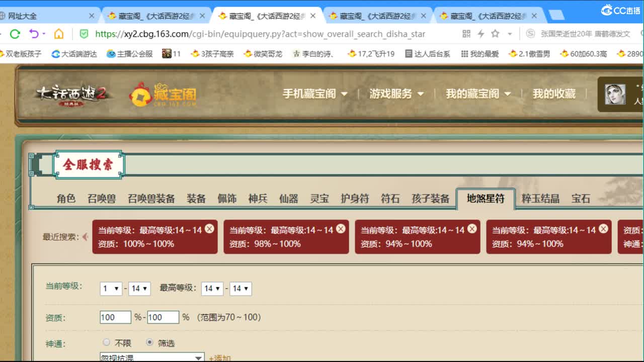
Task: Focus the browser address bar URL
Action: [260, 34]
